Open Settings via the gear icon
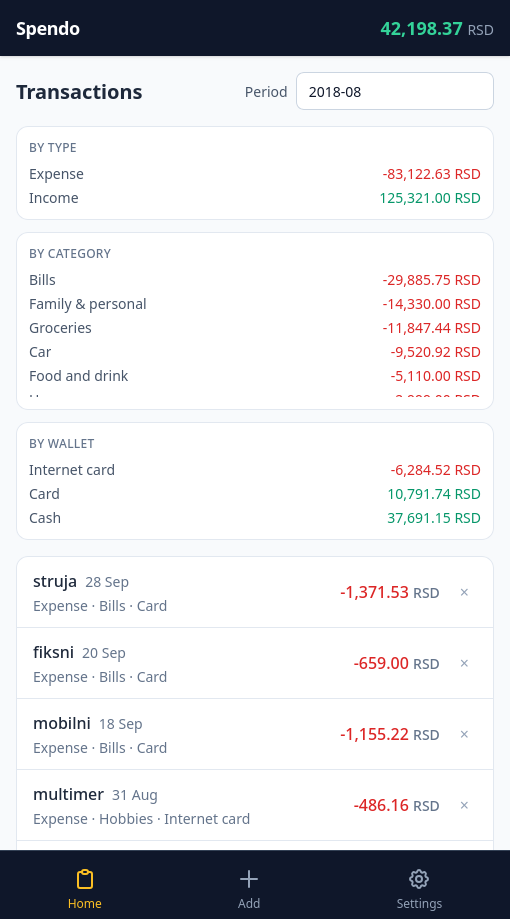 419,879
